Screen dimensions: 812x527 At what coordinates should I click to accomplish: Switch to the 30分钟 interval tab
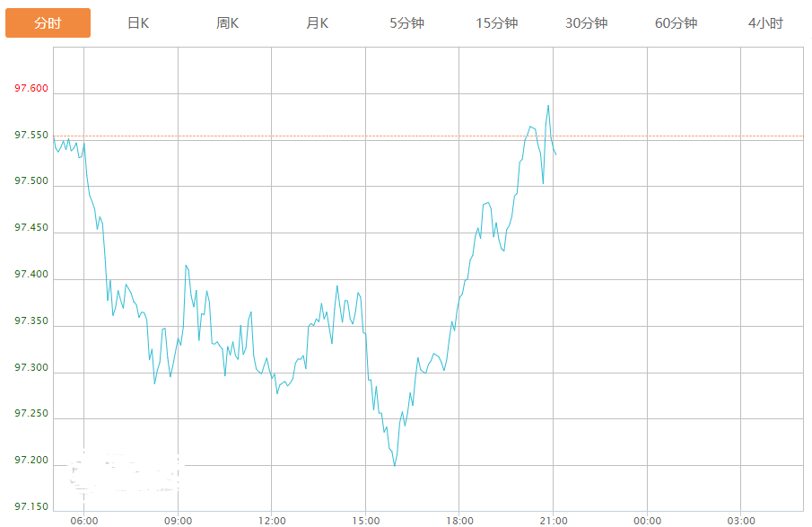pos(586,23)
